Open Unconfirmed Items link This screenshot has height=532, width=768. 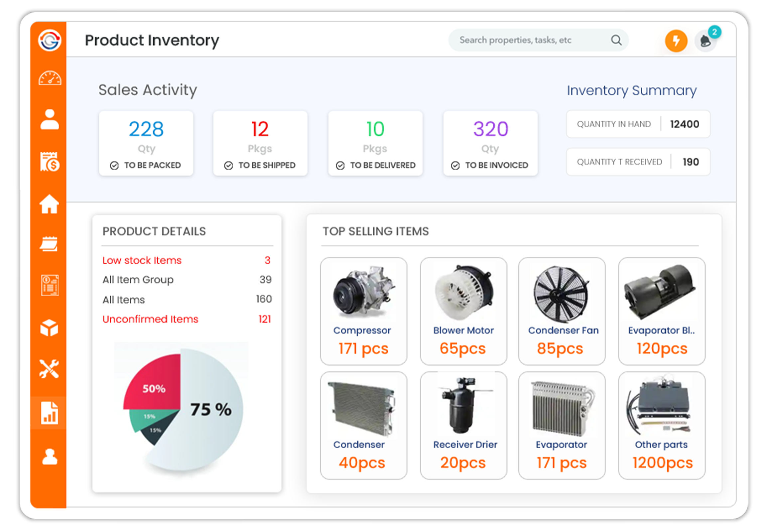pos(150,319)
